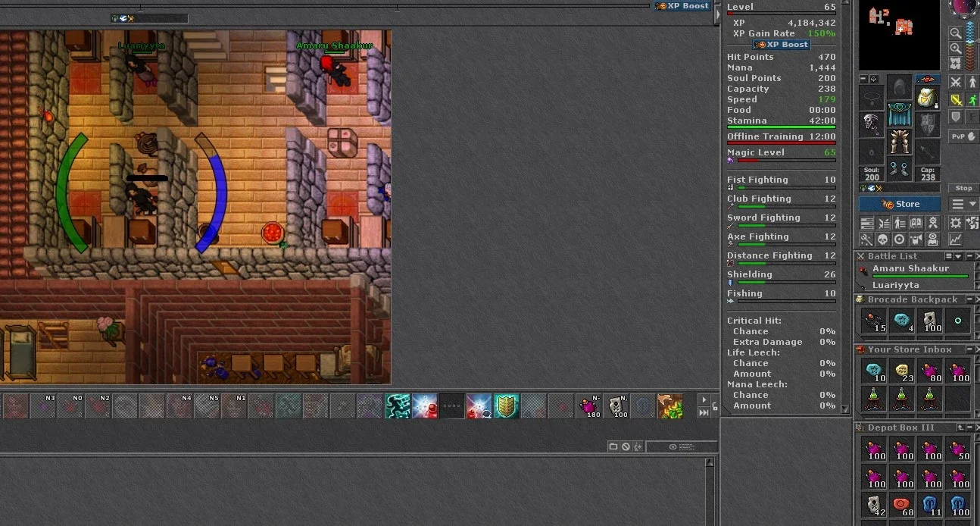Click the minimap view
The image size is (980, 526).
tap(900, 36)
